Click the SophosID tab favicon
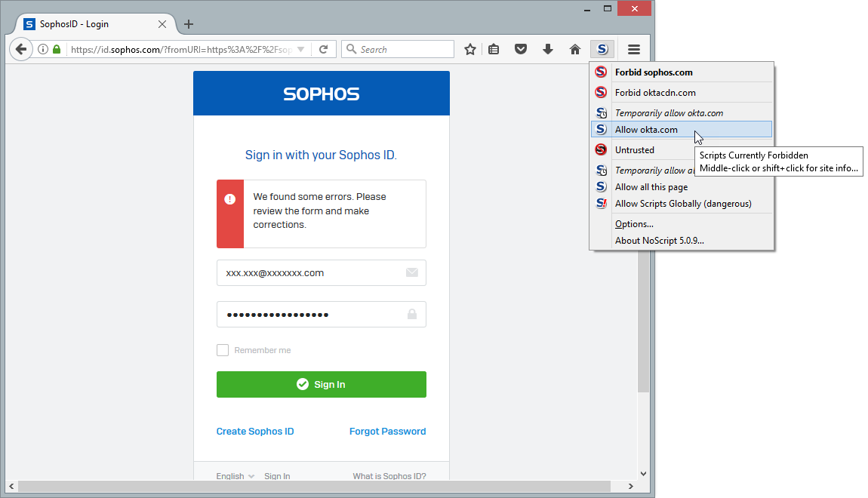Image resolution: width=868 pixels, height=498 pixels. [x=29, y=24]
